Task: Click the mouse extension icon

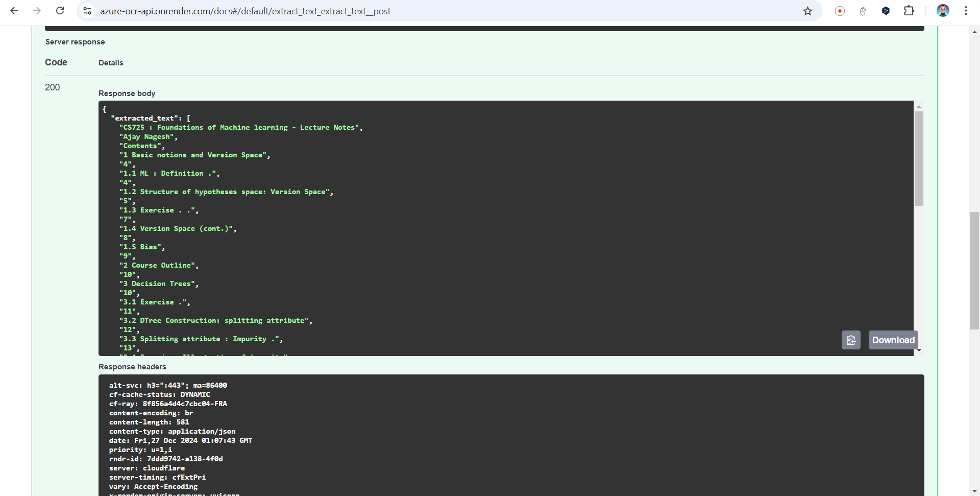Action: pyautogui.click(x=863, y=11)
